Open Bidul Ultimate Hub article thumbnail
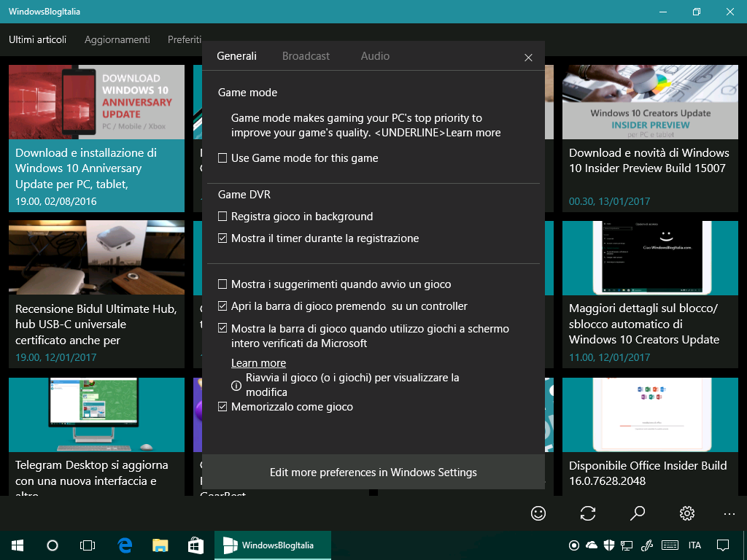This screenshot has width=747, height=560. tap(97, 257)
